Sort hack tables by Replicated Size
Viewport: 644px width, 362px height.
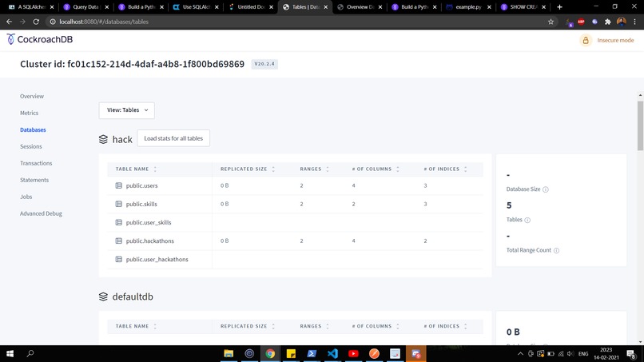[248, 169]
